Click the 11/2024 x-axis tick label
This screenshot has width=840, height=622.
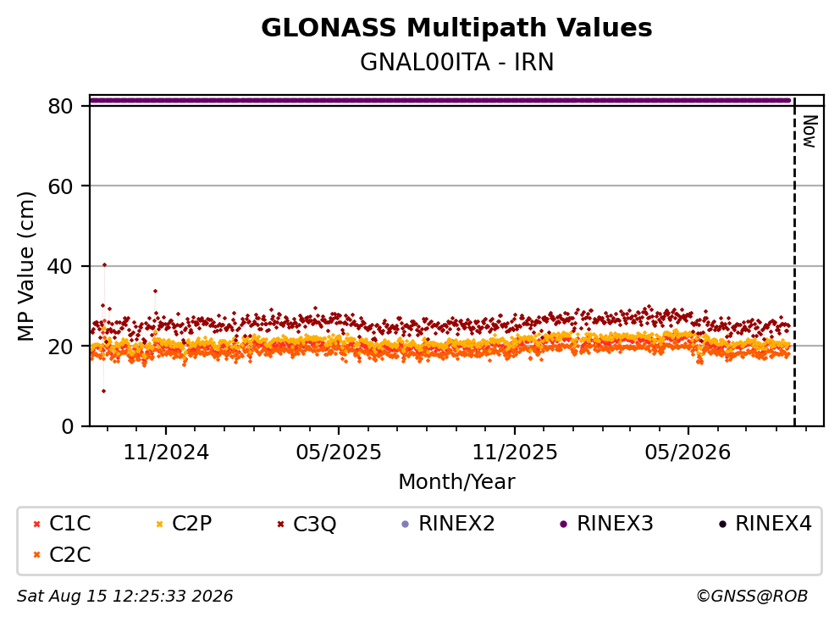166,453
